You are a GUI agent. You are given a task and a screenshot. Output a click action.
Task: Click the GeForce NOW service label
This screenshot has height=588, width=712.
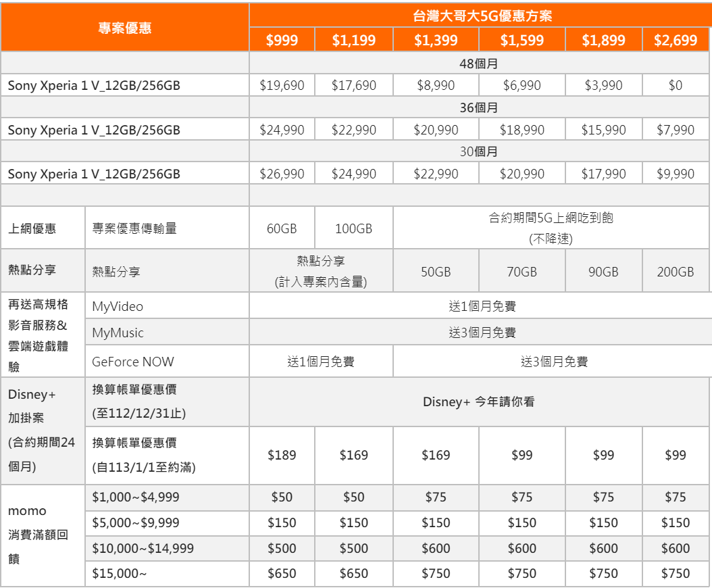pos(133,362)
